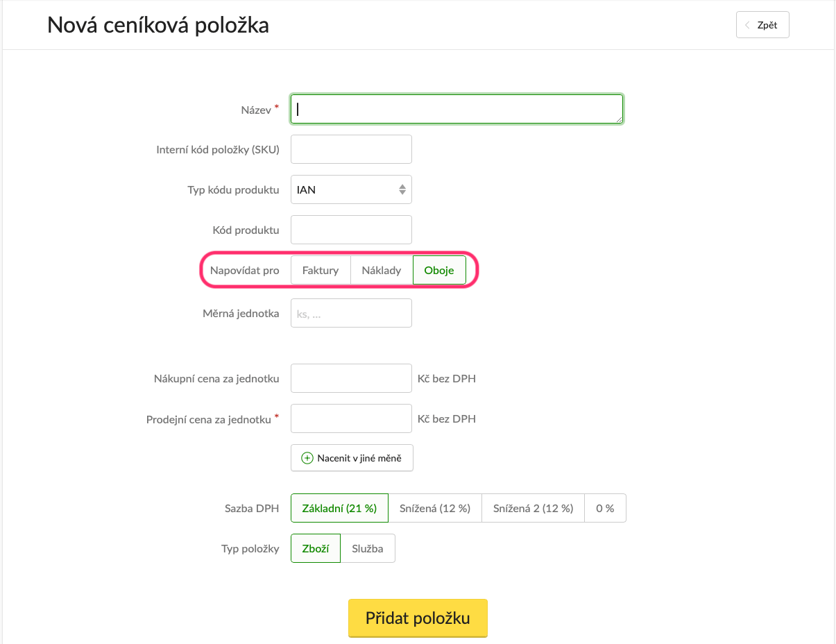Choose the Snížená 2 (12 %) VAT rate
This screenshot has width=836, height=644.
[533, 508]
